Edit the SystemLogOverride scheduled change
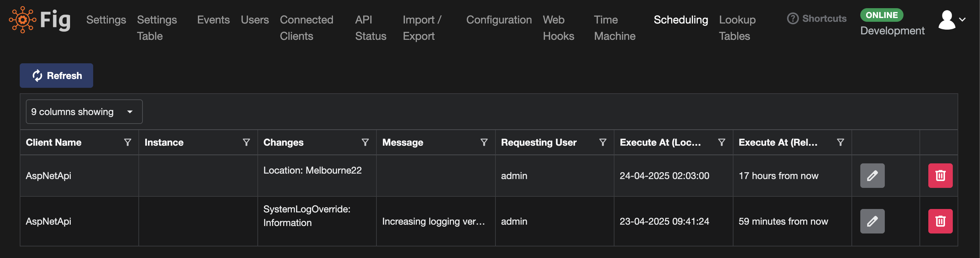This screenshot has width=980, height=258. (x=872, y=221)
